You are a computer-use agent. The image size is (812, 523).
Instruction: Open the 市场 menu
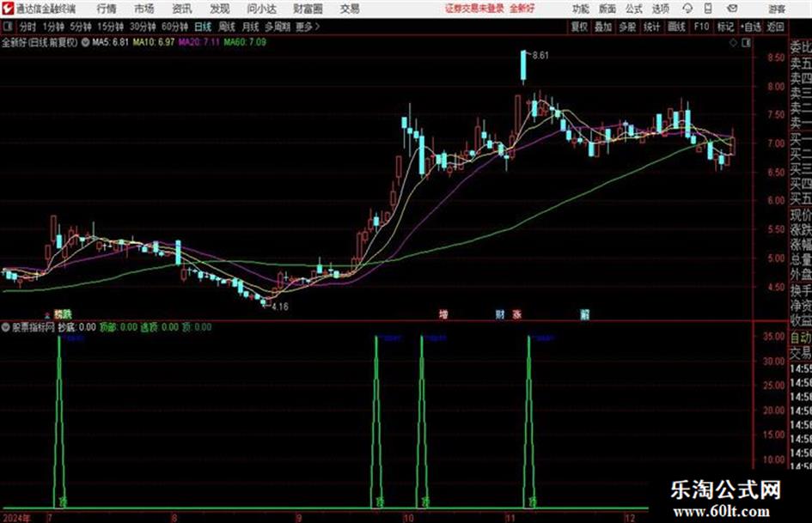tap(144, 9)
